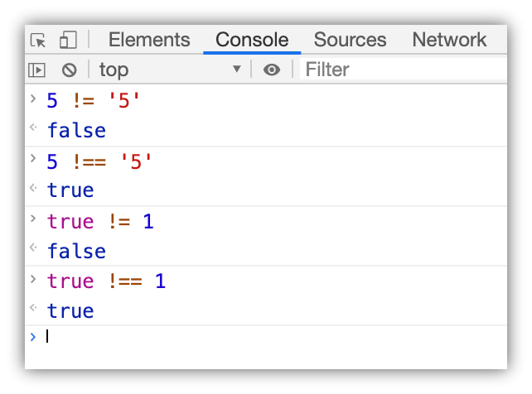The width and height of the screenshot is (532, 394).
Task: Click the eye live expression icon
Action: (272, 70)
